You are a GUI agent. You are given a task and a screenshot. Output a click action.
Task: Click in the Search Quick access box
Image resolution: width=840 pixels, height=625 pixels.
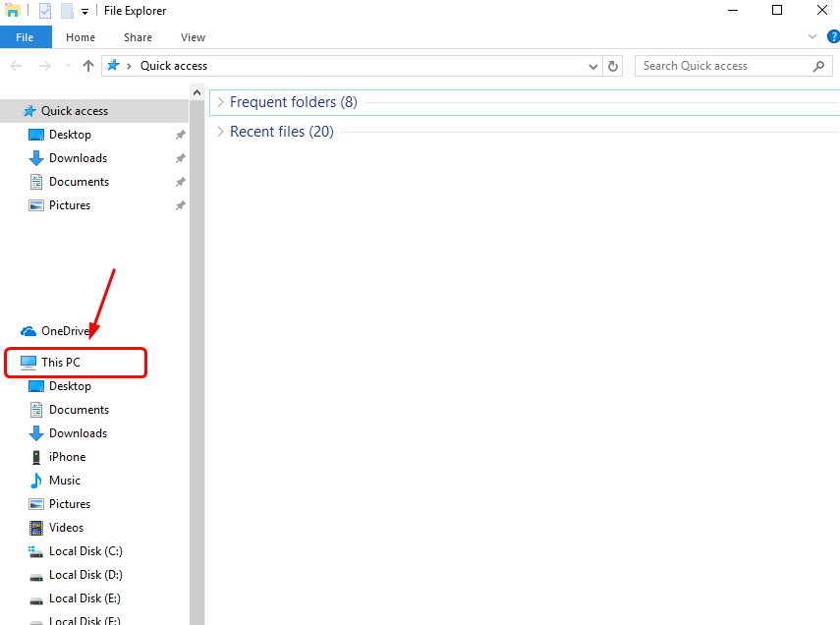point(722,66)
